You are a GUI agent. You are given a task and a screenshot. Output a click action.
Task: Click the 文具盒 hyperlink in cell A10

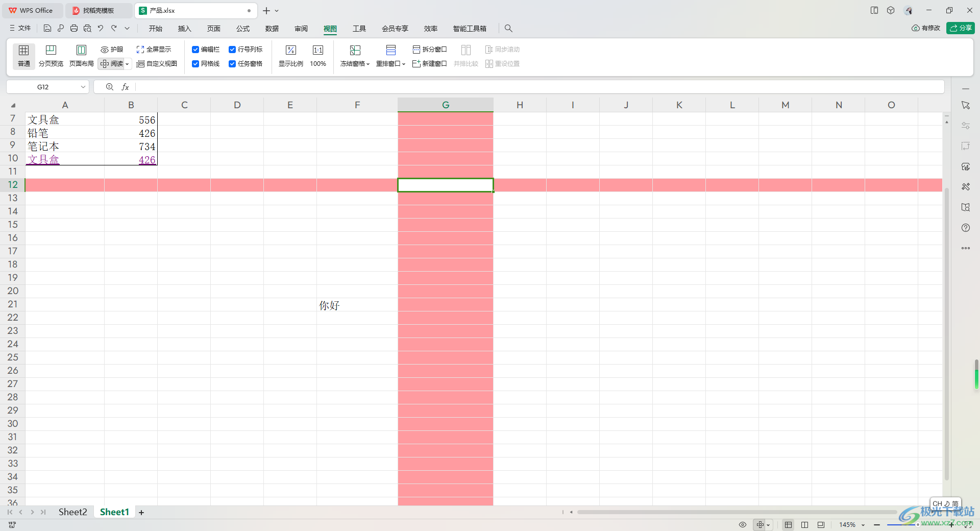coord(43,160)
